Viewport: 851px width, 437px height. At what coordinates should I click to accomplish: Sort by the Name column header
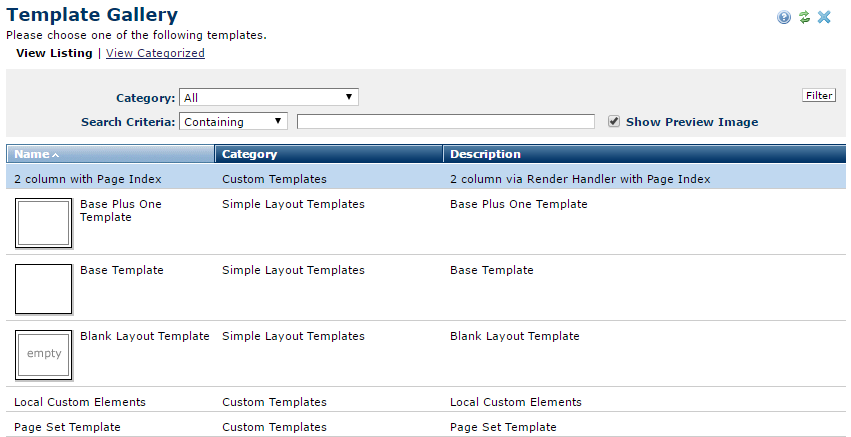coord(37,154)
